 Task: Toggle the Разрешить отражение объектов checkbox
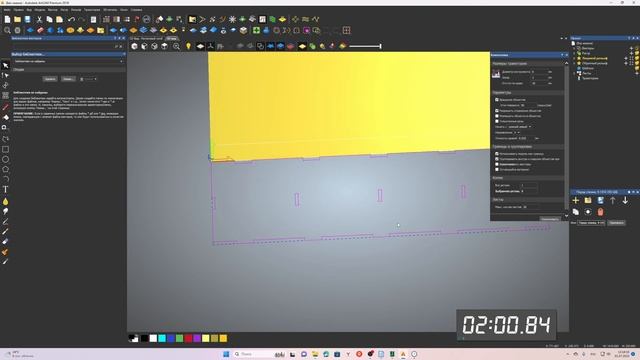pyautogui.click(x=497, y=111)
